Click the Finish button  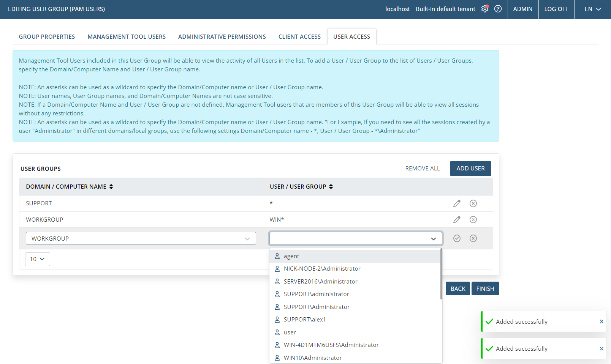tap(485, 289)
